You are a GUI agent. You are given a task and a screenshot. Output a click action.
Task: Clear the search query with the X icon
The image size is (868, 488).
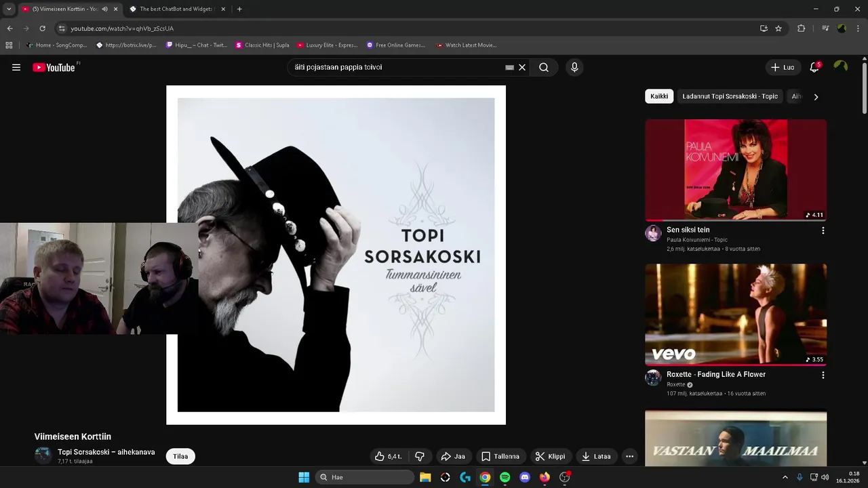click(x=522, y=67)
